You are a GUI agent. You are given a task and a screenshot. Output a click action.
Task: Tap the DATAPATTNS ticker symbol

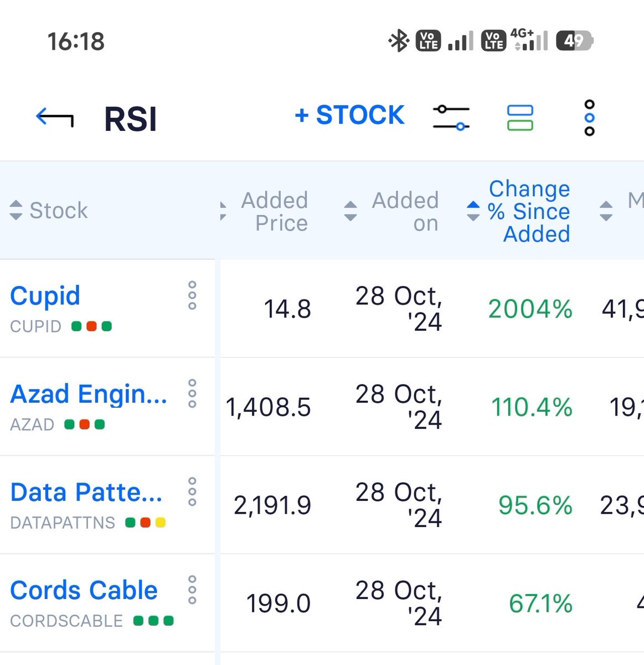point(63,523)
